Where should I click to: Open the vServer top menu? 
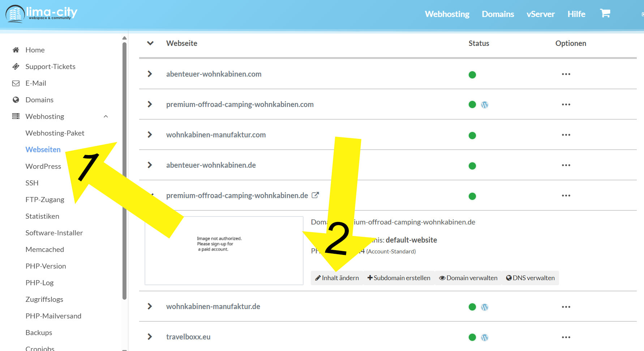pyautogui.click(x=540, y=14)
